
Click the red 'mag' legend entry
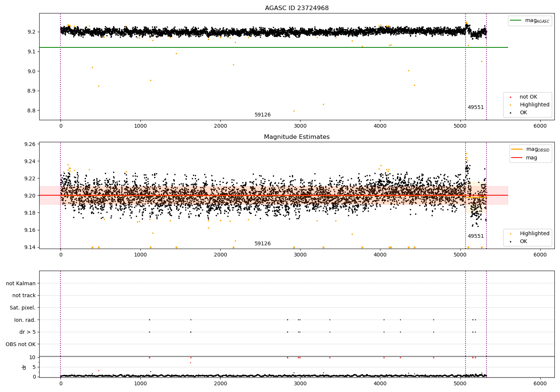click(525, 158)
